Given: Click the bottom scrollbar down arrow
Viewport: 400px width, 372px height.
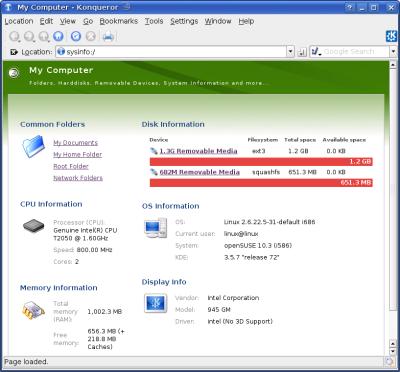Looking at the screenshot, I should 393,351.
